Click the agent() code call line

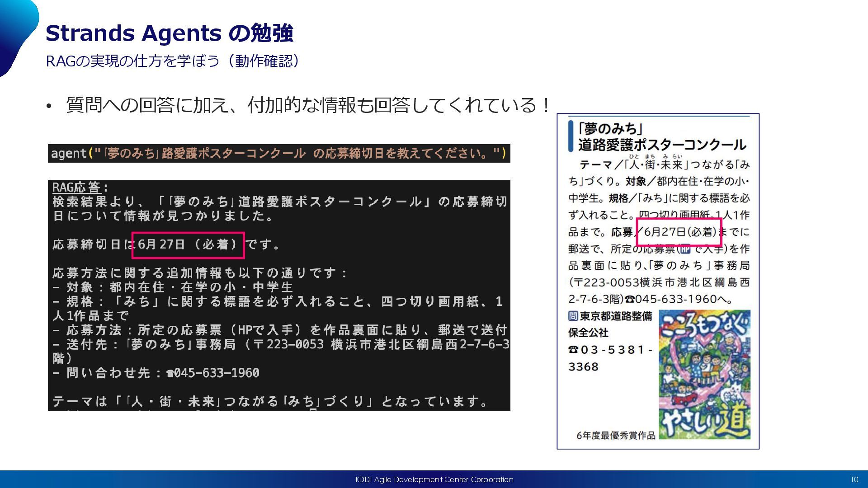pos(279,154)
